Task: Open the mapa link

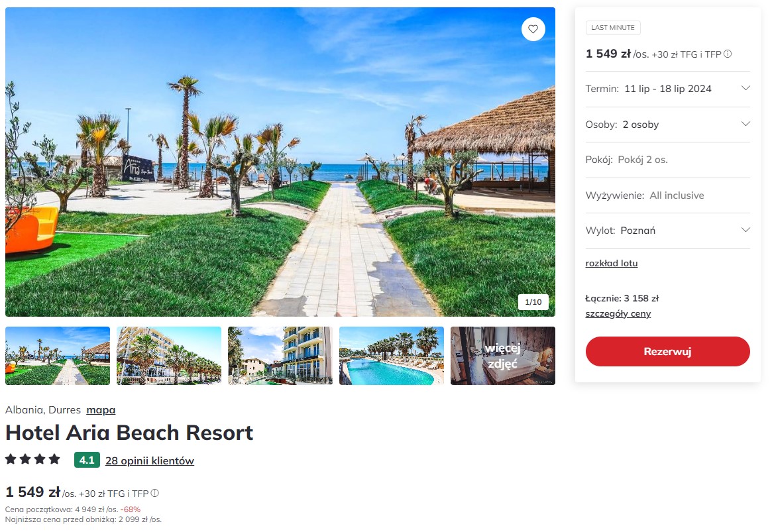Action: coord(101,410)
